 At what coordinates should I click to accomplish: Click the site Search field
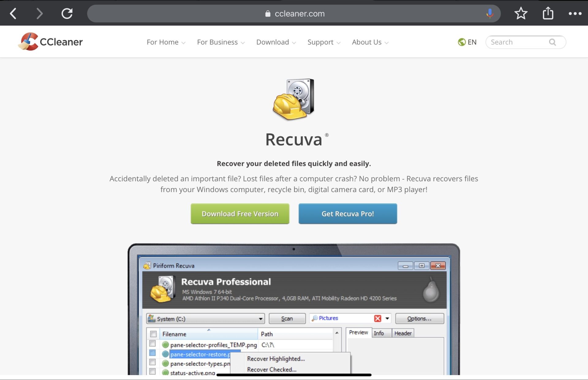pos(526,42)
